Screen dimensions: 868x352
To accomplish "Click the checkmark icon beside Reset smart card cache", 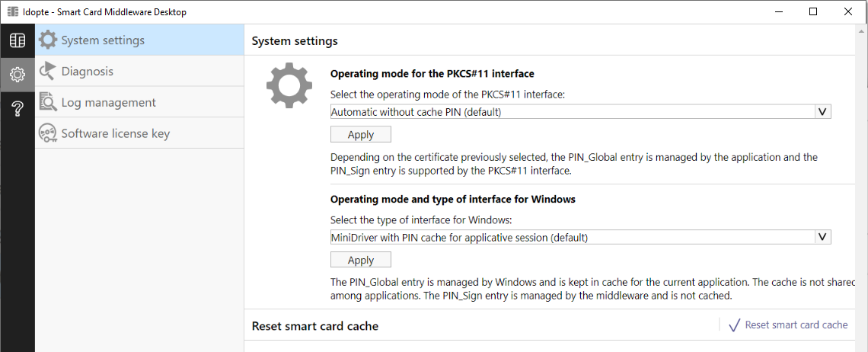I will tap(735, 325).
